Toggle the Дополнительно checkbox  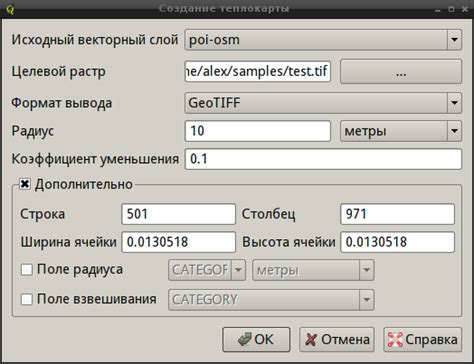tap(25, 184)
